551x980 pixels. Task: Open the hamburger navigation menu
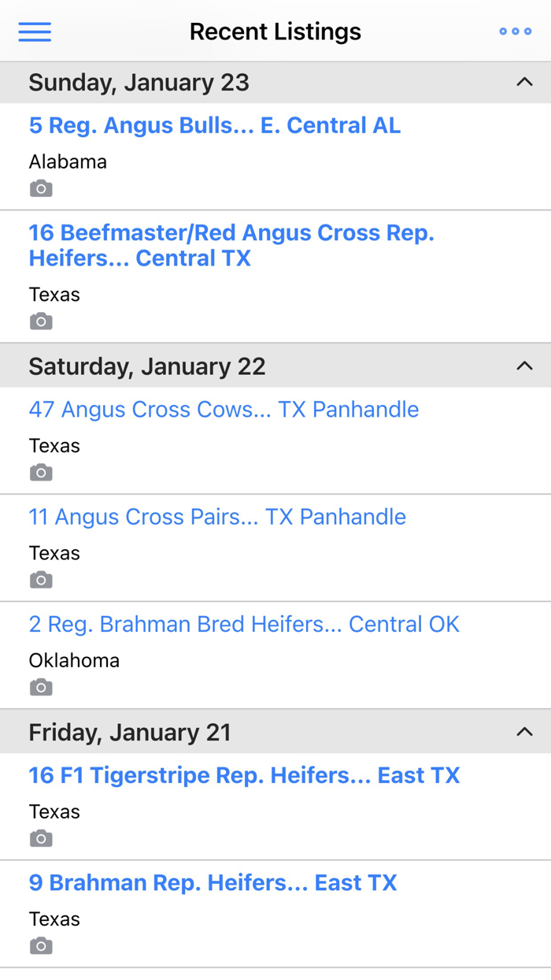tap(35, 32)
